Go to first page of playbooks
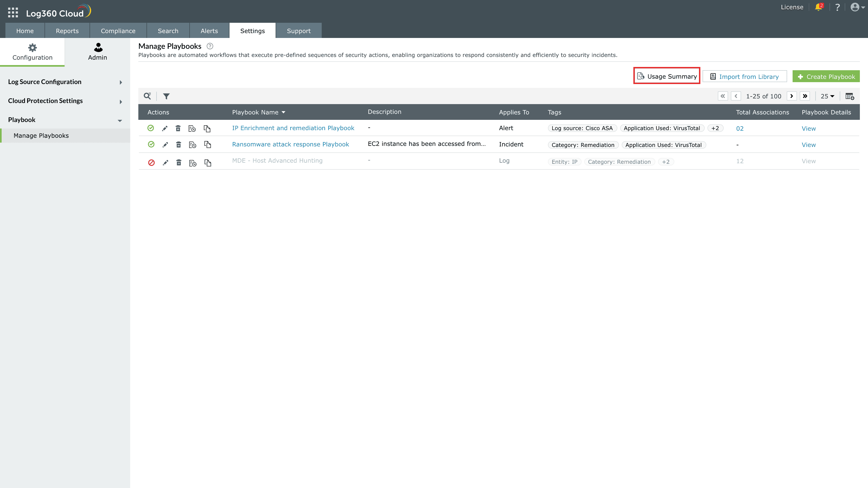868x488 pixels. 723,96
